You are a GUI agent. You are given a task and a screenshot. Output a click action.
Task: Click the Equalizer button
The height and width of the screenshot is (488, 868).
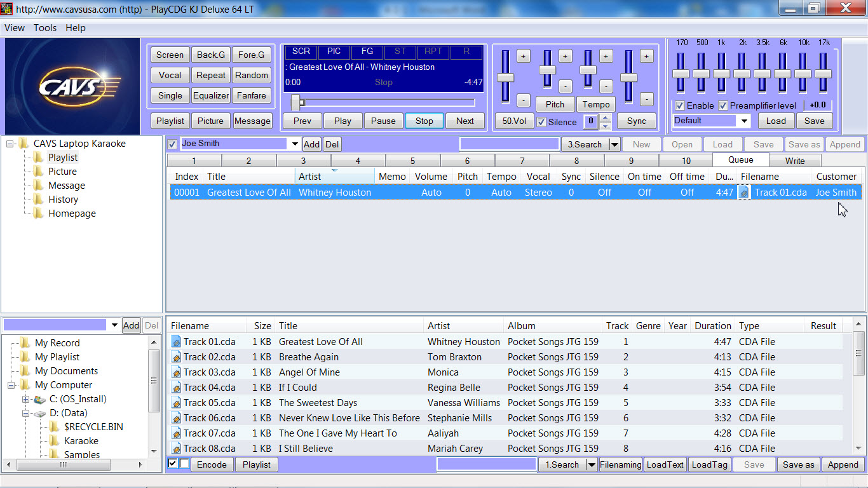tap(211, 95)
